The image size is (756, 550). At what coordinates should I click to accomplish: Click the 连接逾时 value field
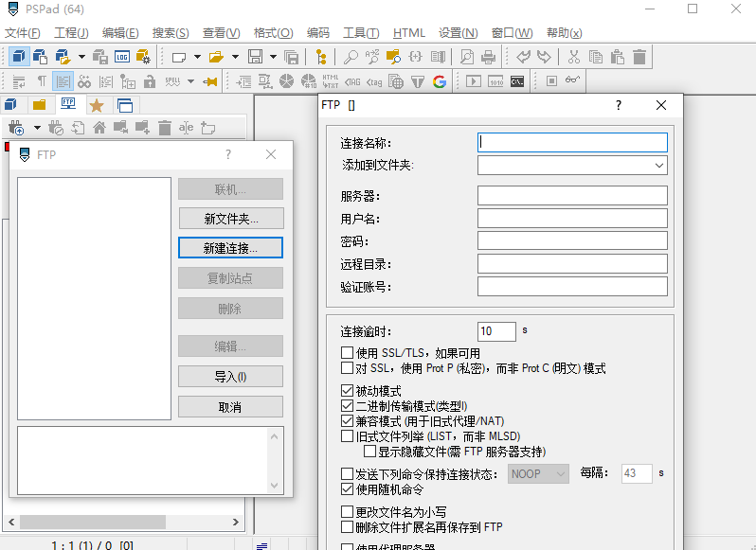coord(496,331)
